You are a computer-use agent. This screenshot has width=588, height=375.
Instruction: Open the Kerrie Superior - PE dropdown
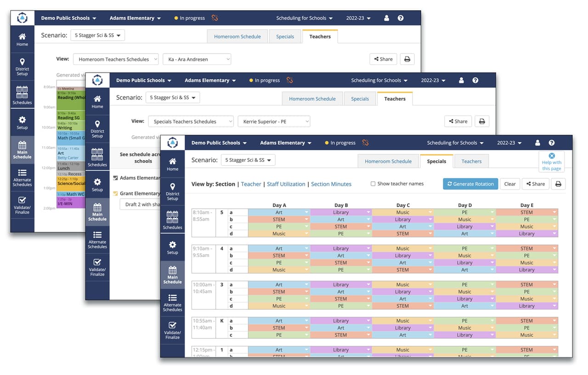click(x=274, y=122)
